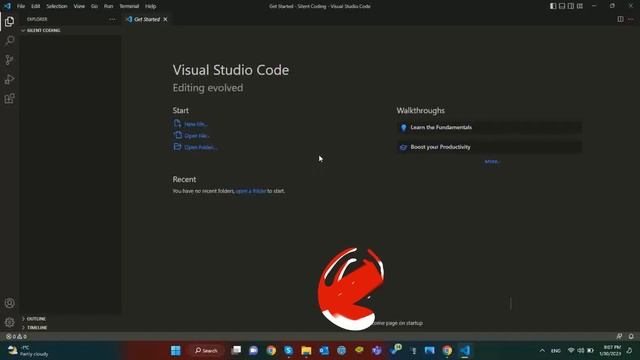Open the Search view in the activity bar
The image size is (640, 360).
(9, 40)
